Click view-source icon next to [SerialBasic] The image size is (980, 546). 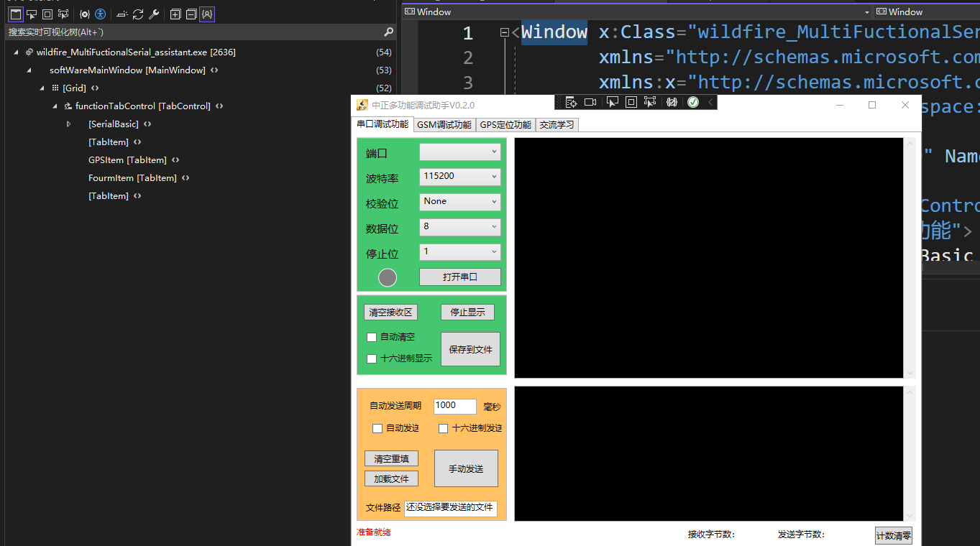tap(147, 124)
